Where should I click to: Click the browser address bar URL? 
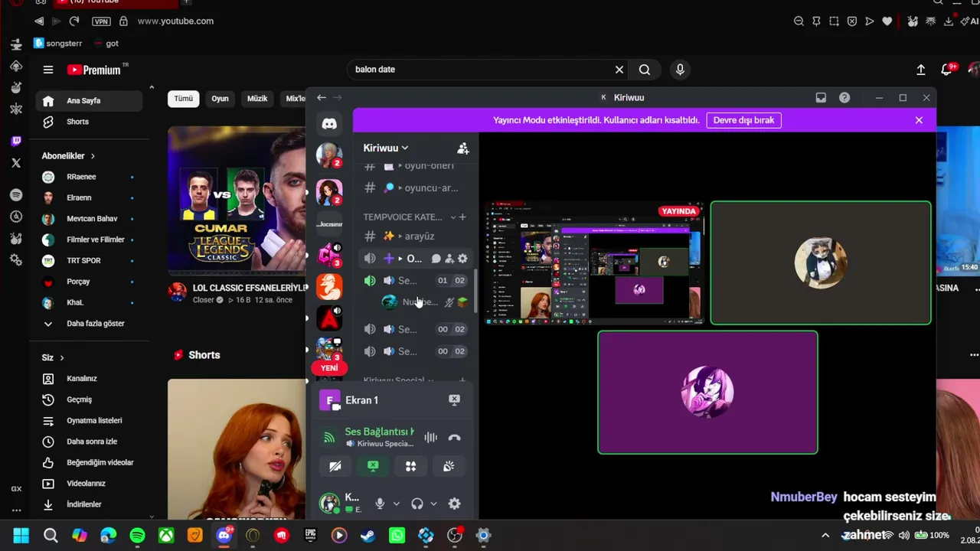tap(175, 21)
